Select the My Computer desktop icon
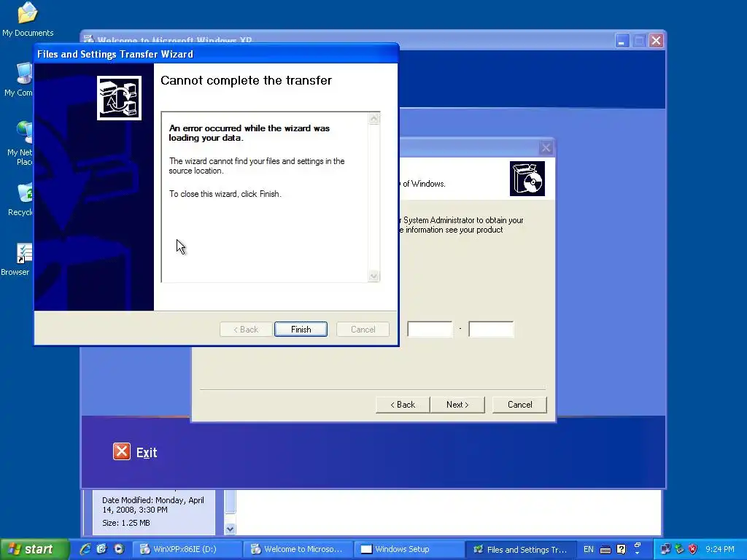The image size is (747, 560). pyautogui.click(x=19, y=79)
